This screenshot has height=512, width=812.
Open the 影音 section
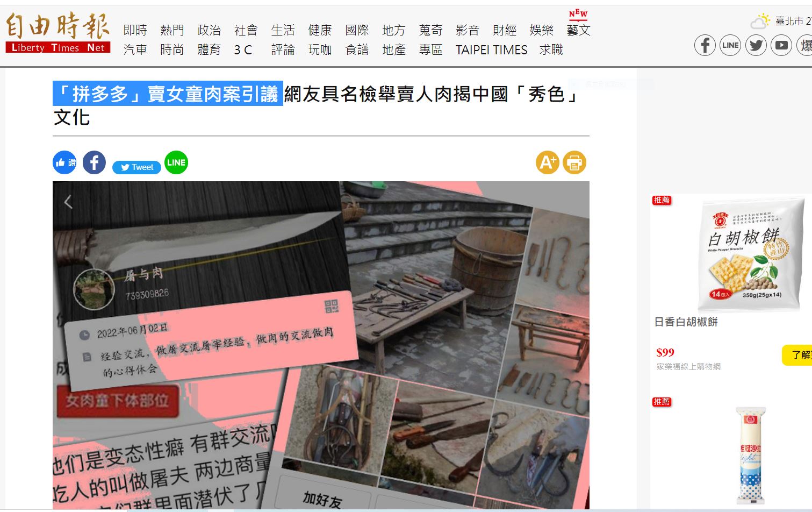click(468, 30)
